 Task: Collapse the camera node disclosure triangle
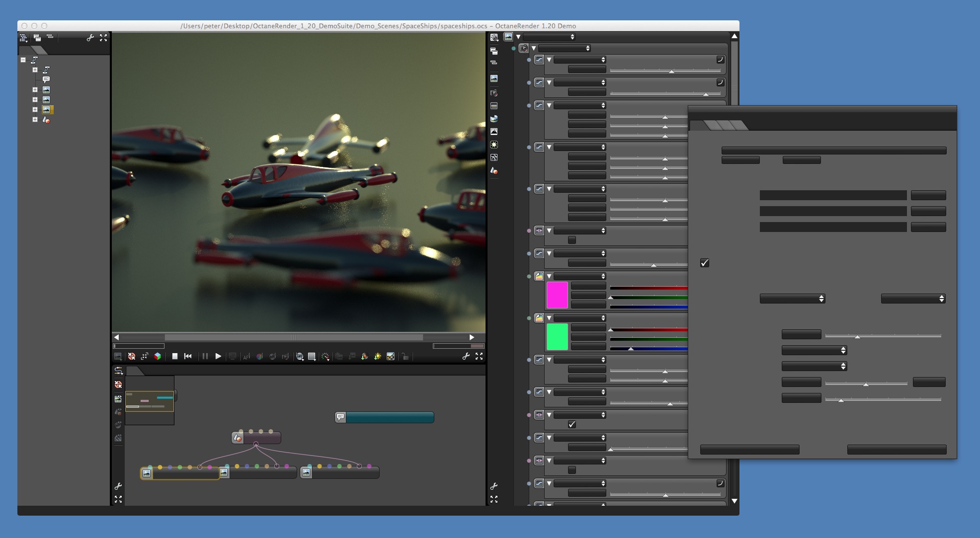[x=534, y=48]
